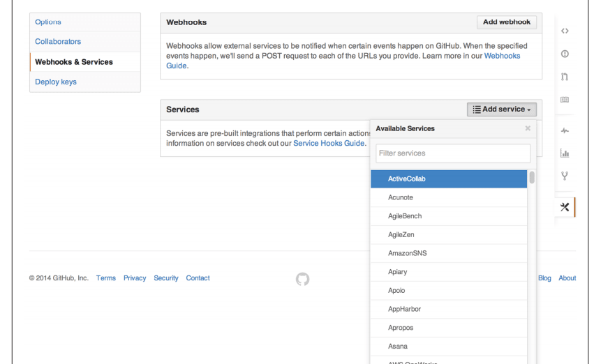Choose ActiveCollab from available services
The width and height of the screenshot is (594, 364).
(449, 179)
